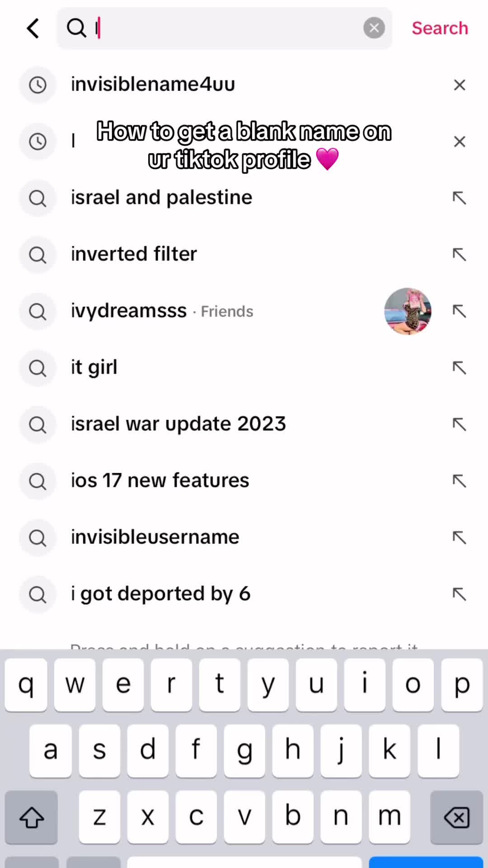Tap the pink Search button
488x868 pixels.
[440, 28]
